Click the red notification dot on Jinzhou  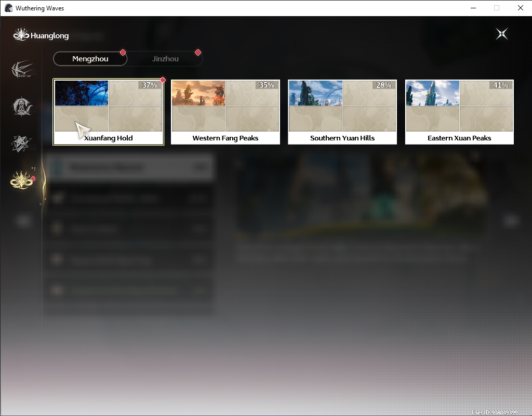[x=198, y=53]
